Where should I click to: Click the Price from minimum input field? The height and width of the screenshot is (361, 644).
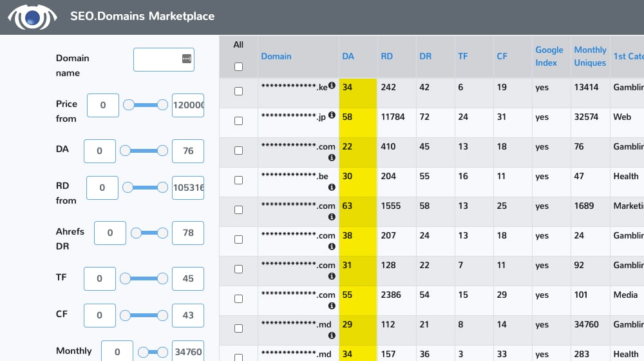point(103,105)
